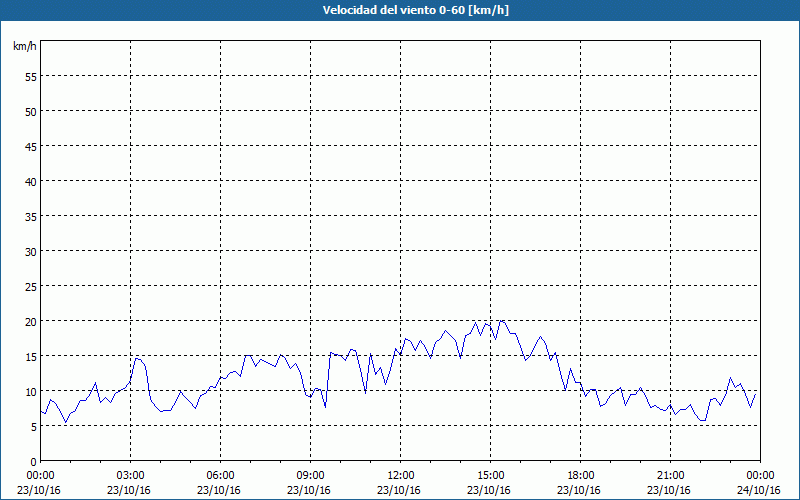Click the 06:00 time label

click(220, 476)
